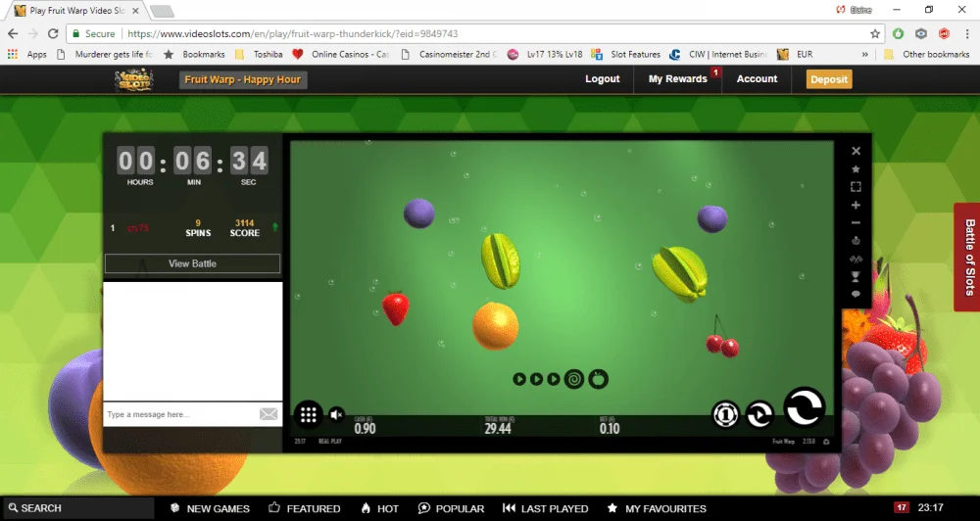The image size is (980, 521).
Task: Open the POPULAR games category
Action: (451, 508)
